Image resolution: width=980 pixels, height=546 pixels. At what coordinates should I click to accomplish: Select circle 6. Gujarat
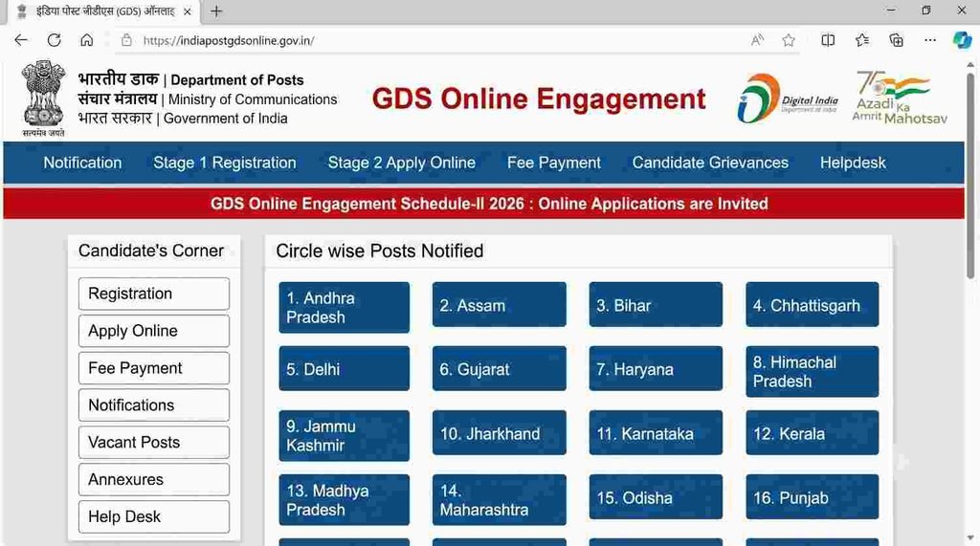pyautogui.click(x=500, y=368)
